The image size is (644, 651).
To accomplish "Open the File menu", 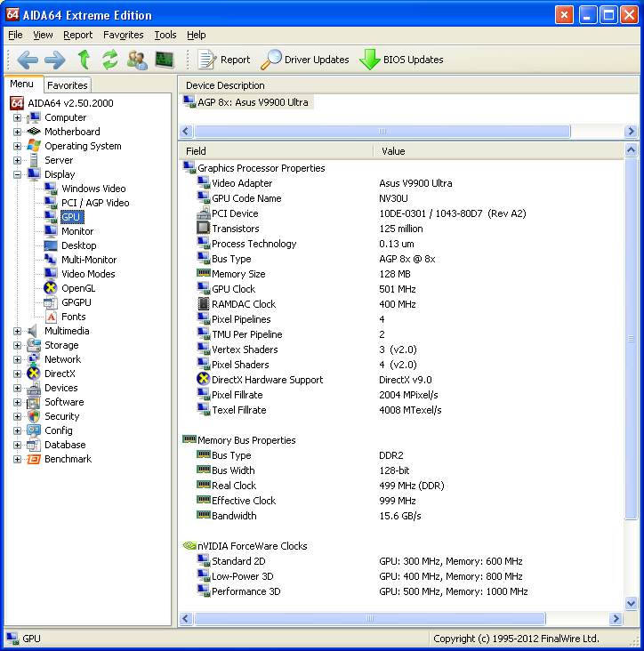I will point(15,35).
